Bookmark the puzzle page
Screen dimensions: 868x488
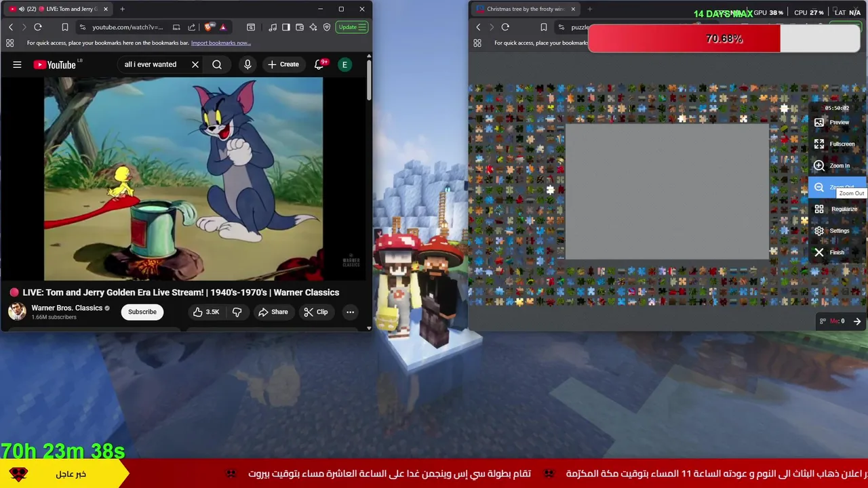click(543, 27)
